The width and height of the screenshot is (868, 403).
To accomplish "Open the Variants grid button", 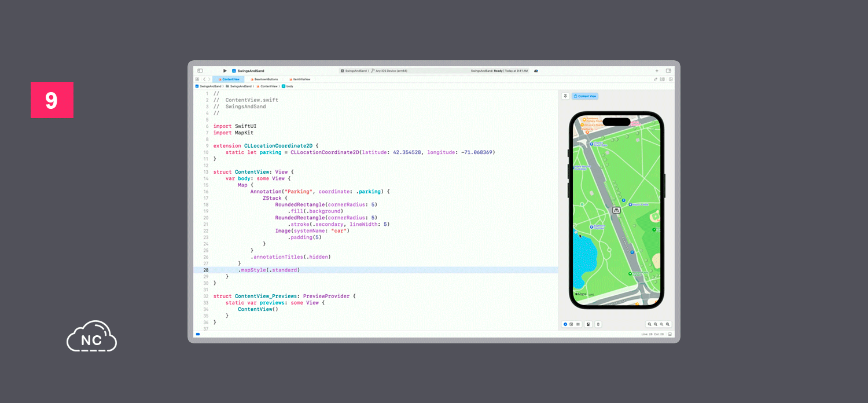I will click(x=578, y=324).
